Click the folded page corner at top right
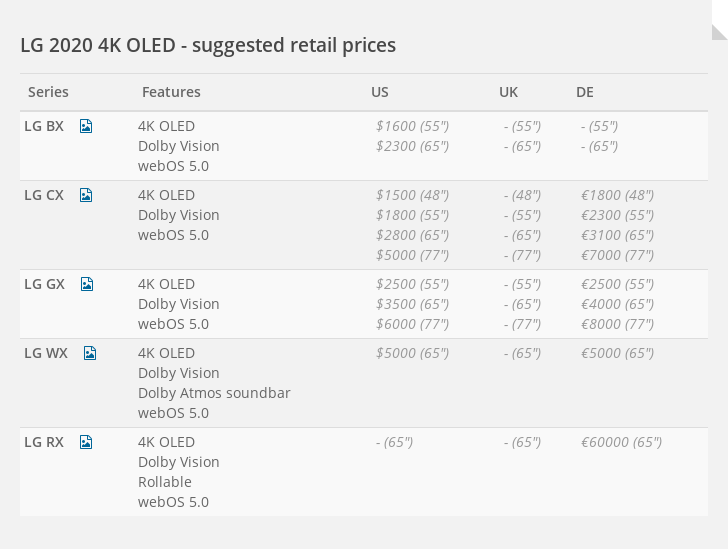728x549 pixels. click(x=719, y=30)
